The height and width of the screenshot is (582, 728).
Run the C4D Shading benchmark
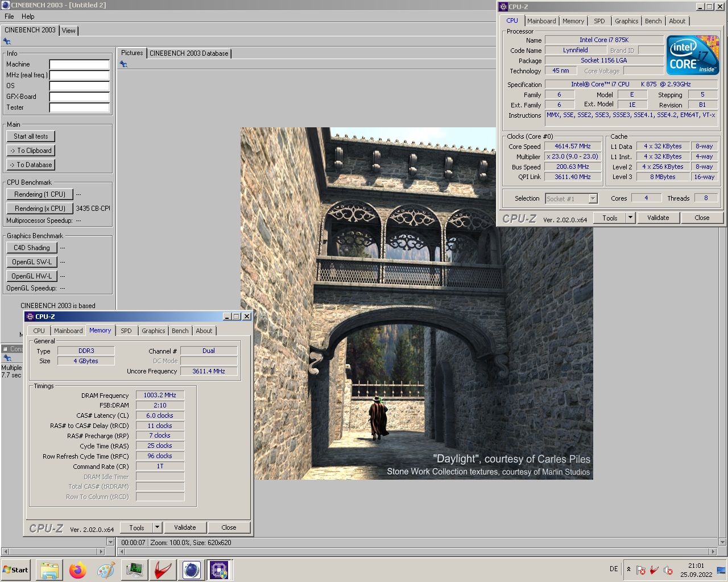click(x=32, y=248)
